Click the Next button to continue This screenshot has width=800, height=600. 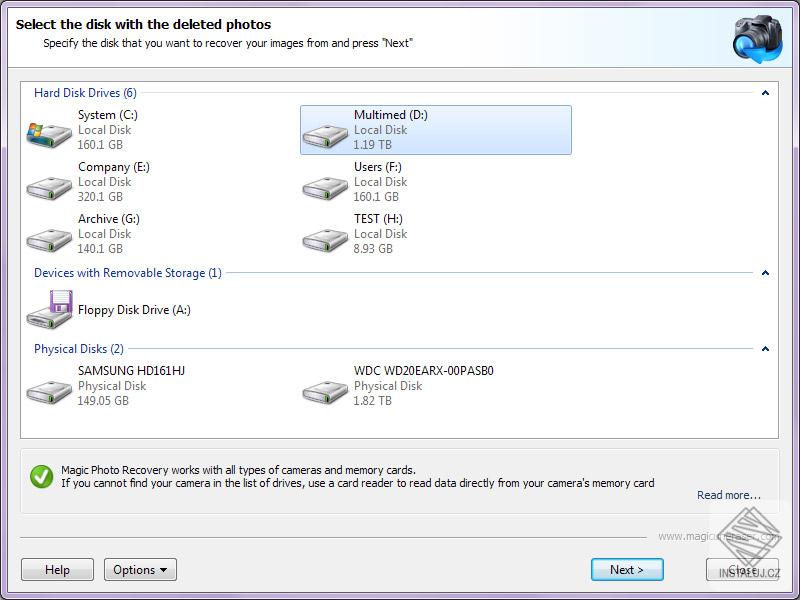point(627,569)
